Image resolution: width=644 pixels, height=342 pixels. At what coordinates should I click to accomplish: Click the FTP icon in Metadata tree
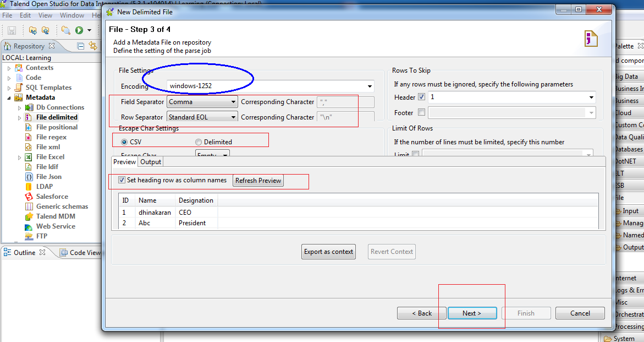(x=29, y=236)
